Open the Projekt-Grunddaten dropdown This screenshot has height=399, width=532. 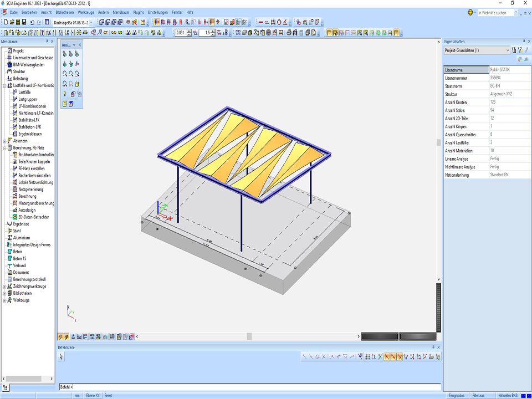coord(507,50)
